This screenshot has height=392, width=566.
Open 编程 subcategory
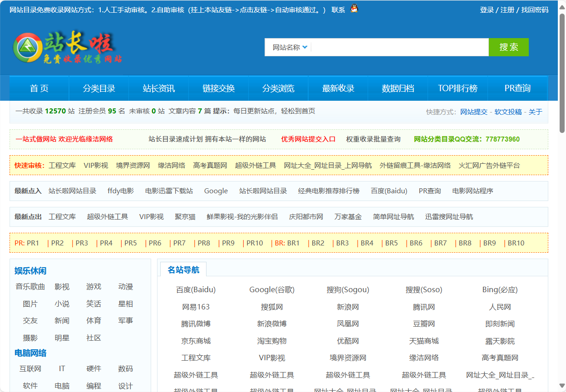click(x=94, y=386)
